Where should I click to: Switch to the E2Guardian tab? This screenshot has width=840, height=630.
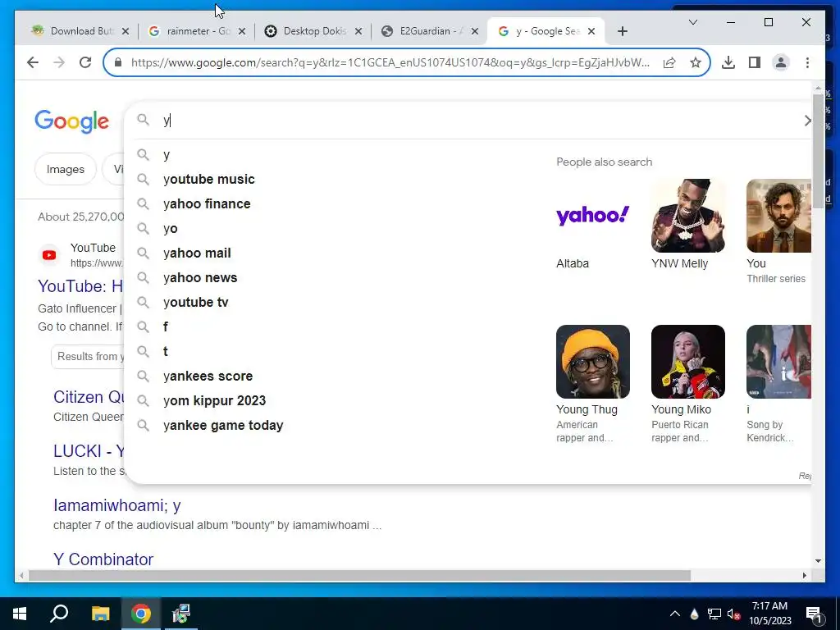point(430,31)
